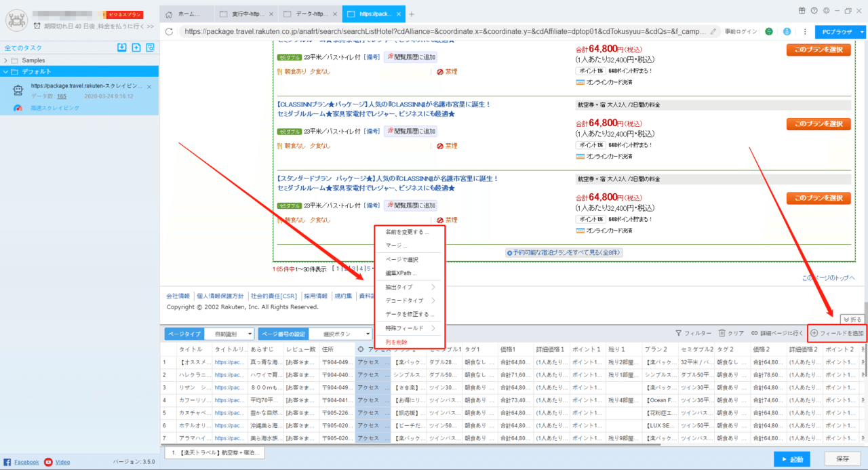This screenshot has height=470, width=868.
Task: Choose 名前を変更する in context menu
Action: pos(407,232)
